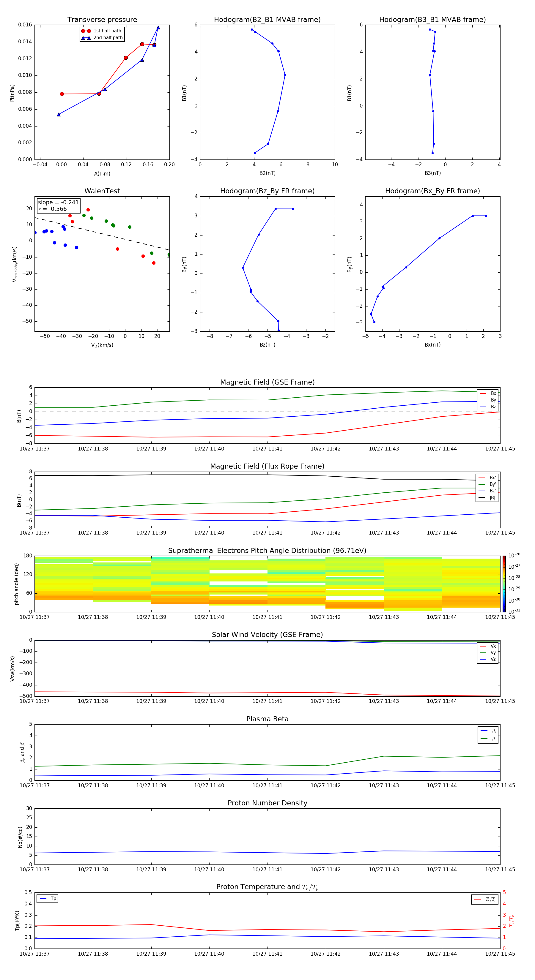Select Vy legend entry in Solar Wind plot

click(488, 652)
